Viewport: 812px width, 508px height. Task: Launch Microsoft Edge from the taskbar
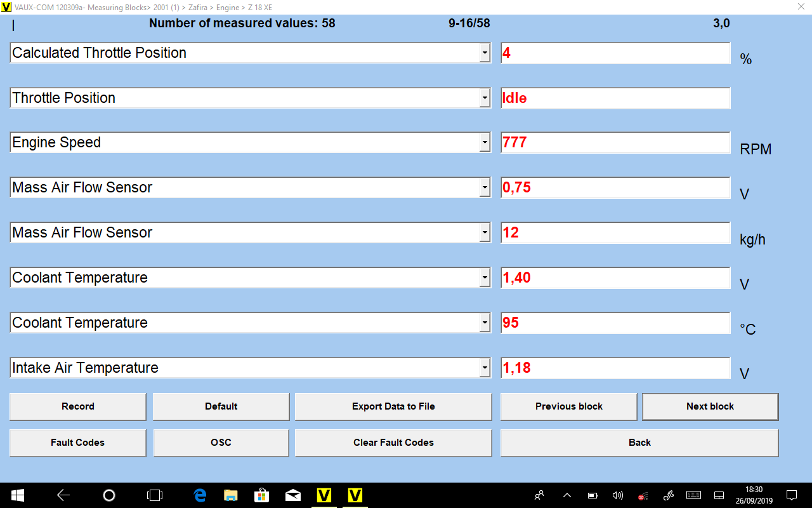click(200, 495)
